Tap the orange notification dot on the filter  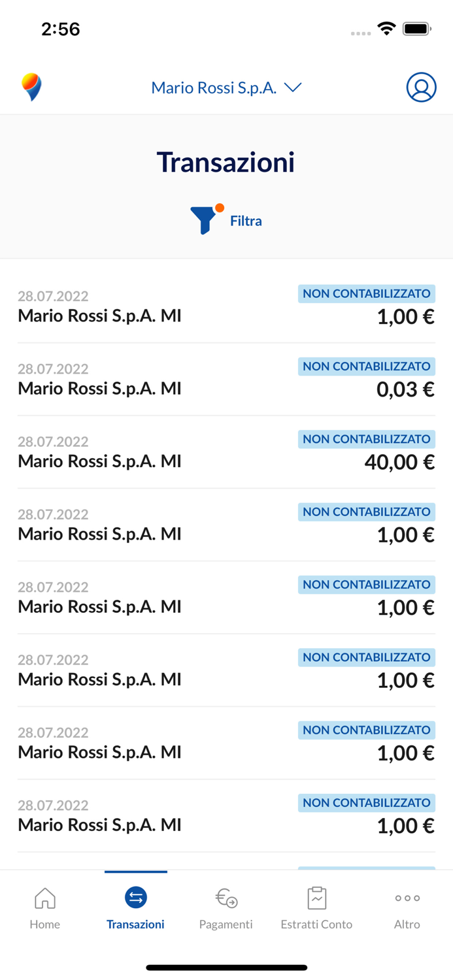[x=219, y=208]
